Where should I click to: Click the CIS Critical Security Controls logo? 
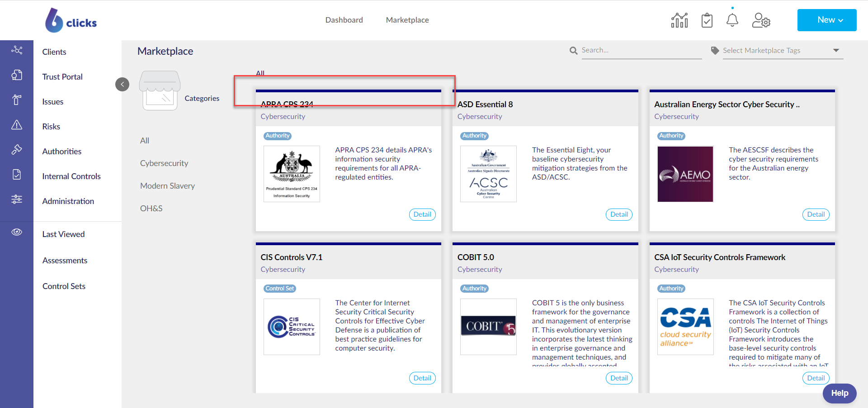pos(292,327)
